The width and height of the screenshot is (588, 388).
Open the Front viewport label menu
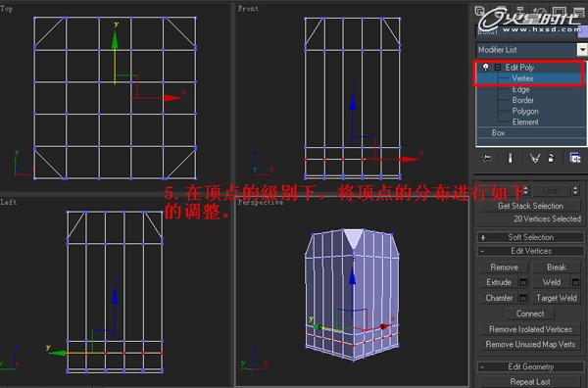(x=248, y=8)
